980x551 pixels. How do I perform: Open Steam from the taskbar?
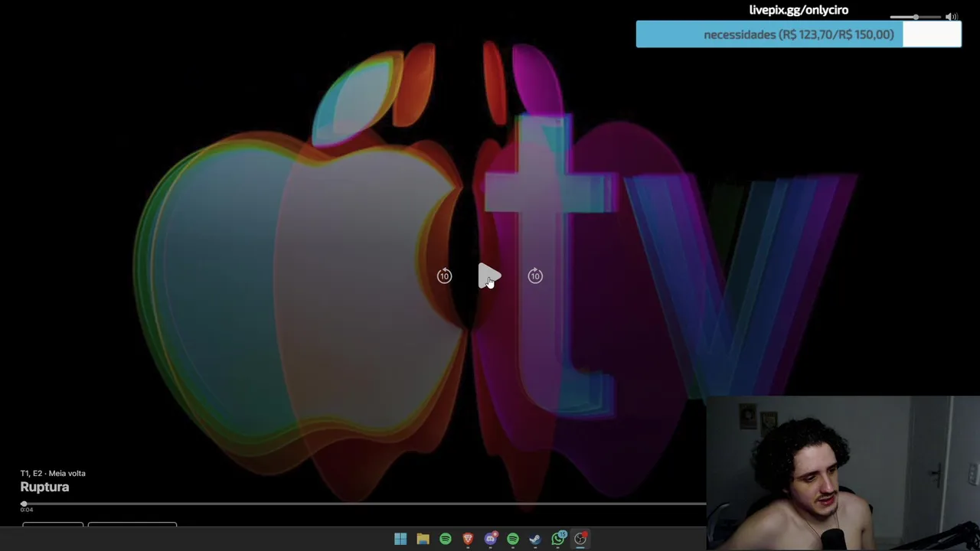(x=535, y=539)
